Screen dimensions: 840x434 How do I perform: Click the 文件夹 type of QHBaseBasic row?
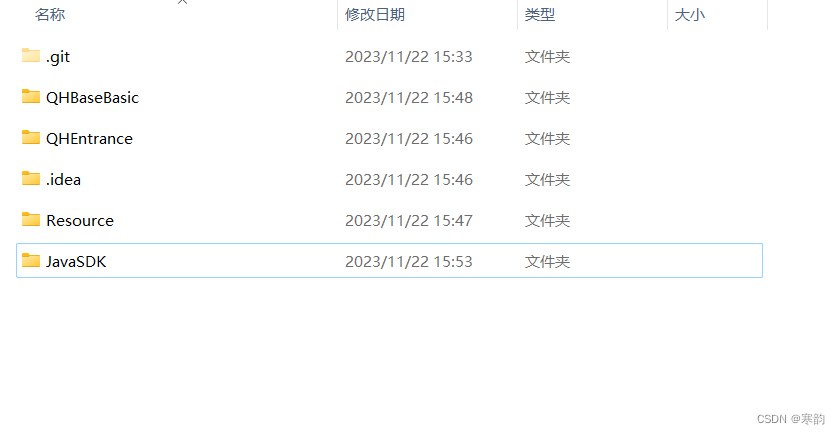pyautogui.click(x=547, y=98)
